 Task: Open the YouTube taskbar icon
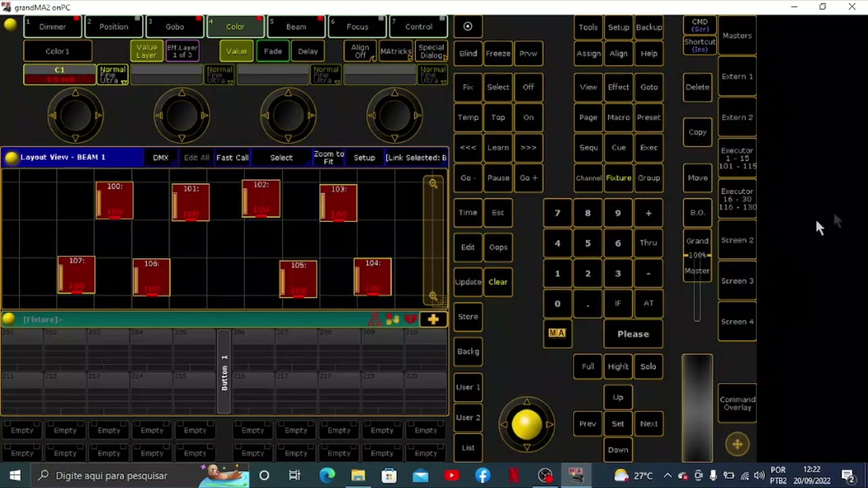pyautogui.click(x=452, y=476)
